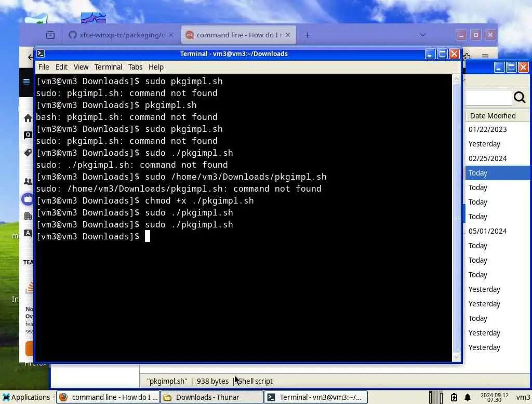This screenshot has width=532, height=404.
Task: Click the power manager battery icon
Action: pos(454,397)
